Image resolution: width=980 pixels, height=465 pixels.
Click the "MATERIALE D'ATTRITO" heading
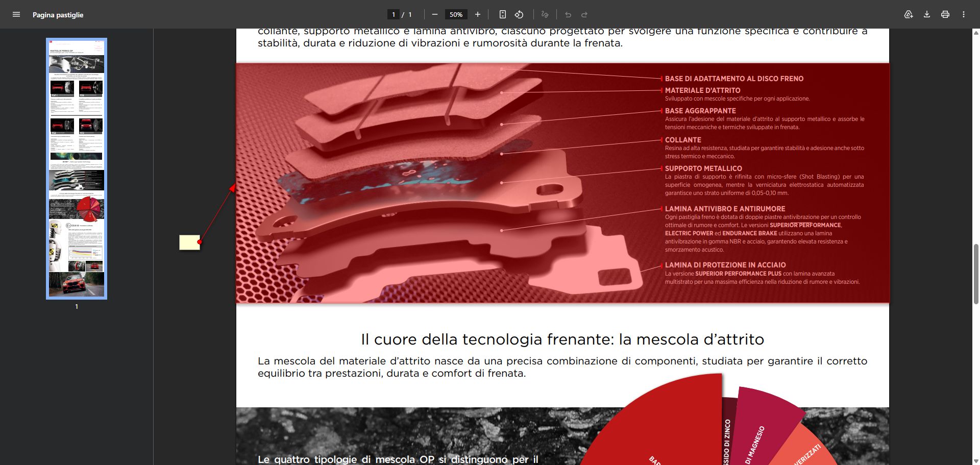point(702,90)
